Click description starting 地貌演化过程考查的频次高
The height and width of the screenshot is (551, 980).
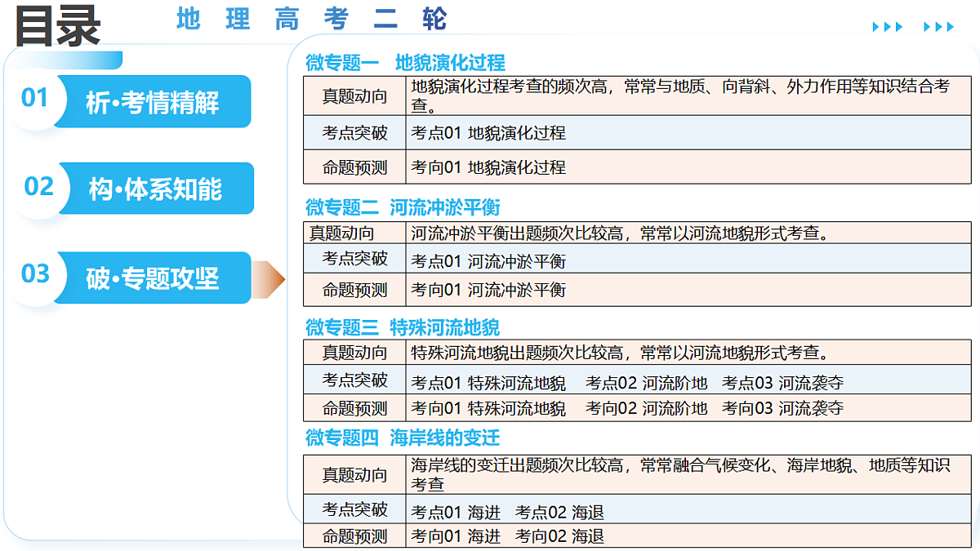(680, 96)
